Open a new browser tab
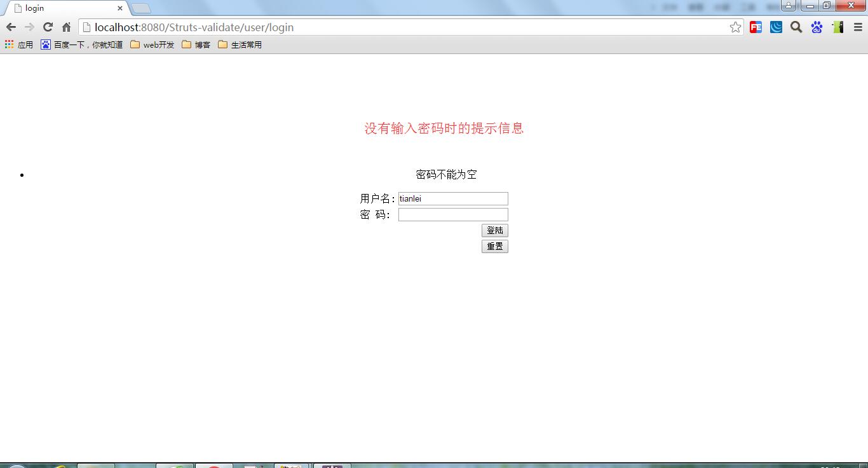868x468 pixels. pyautogui.click(x=141, y=8)
